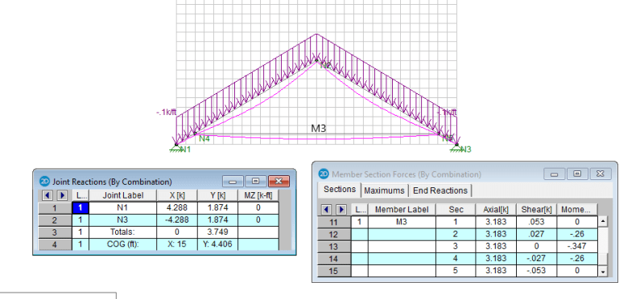Click the M3 member label cell in table
The width and height of the screenshot is (644, 299).
point(402,223)
